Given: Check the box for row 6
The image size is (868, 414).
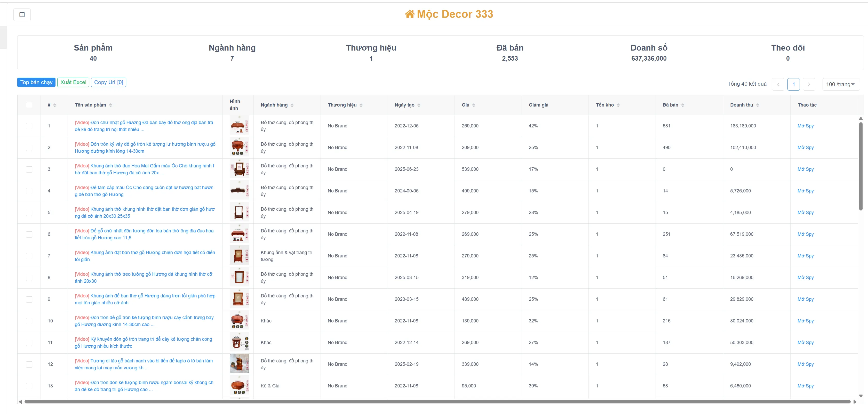Looking at the screenshot, I should tap(29, 234).
